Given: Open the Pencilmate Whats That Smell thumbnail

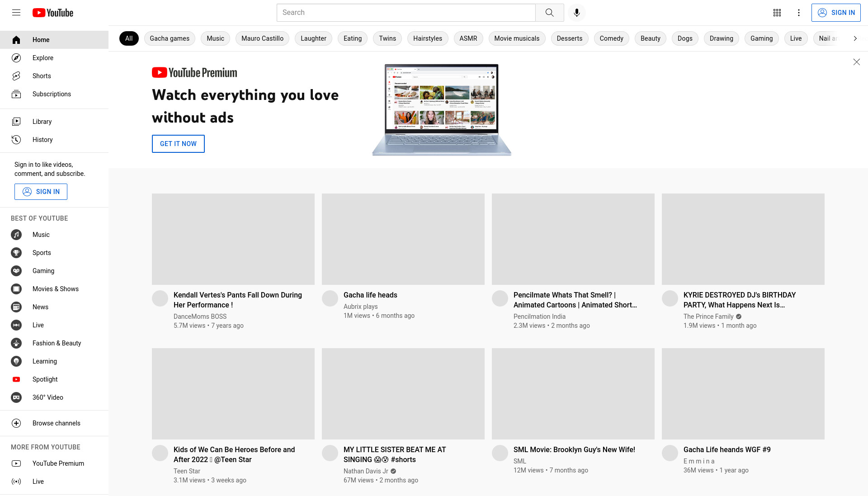Looking at the screenshot, I should click(573, 239).
